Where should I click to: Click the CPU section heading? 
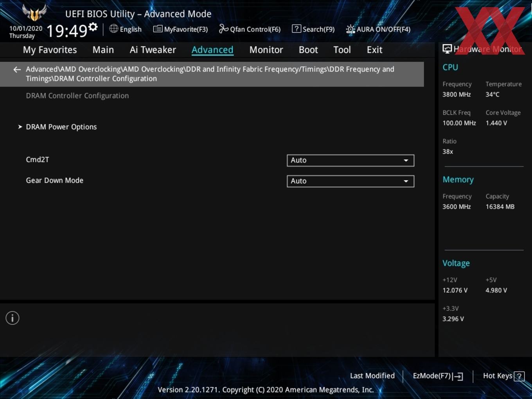tap(450, 67)
